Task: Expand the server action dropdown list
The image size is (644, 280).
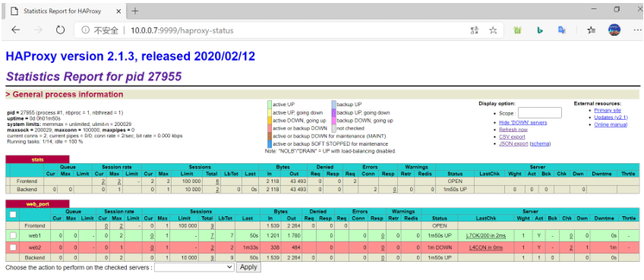Action: (194, 267)
